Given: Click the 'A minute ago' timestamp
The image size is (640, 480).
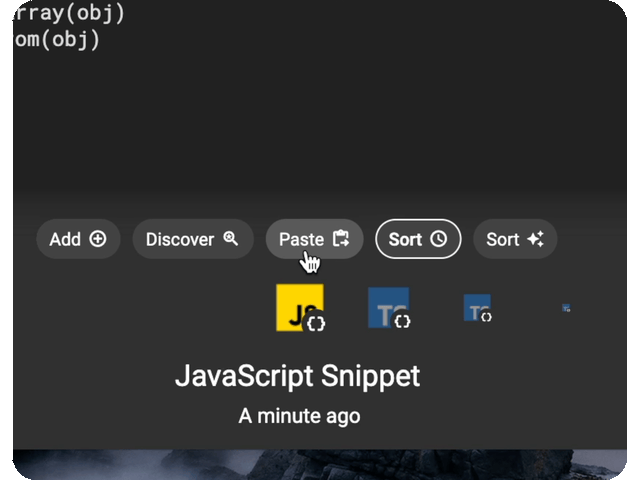Looking at the screenshot, I should click(299, 416).
